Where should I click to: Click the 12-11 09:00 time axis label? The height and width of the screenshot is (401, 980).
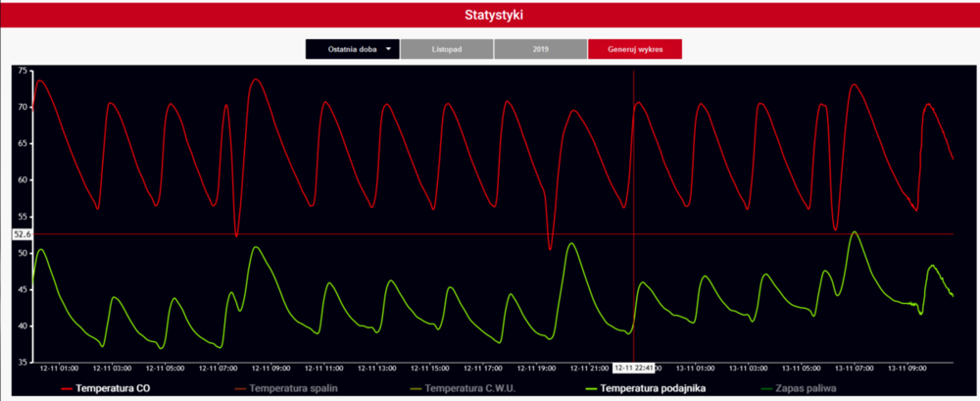pyautogui.click(x=269, y=369)
